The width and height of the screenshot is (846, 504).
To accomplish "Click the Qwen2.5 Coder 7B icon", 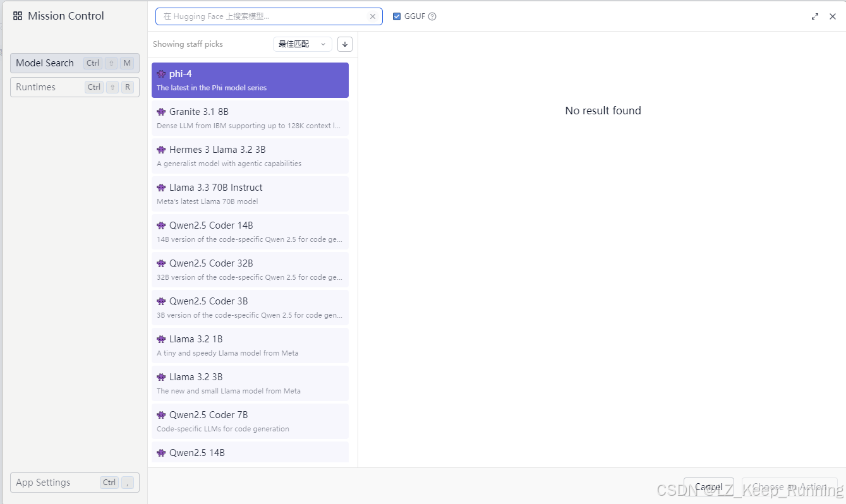I will point(161,415).
